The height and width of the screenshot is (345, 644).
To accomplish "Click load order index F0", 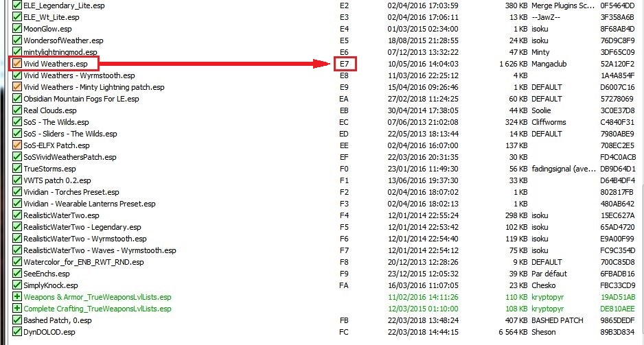I will coord(344,169).
